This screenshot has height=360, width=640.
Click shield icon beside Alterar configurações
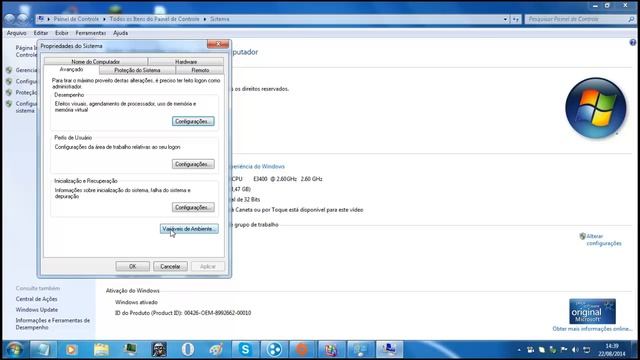[x=582, y=236]
